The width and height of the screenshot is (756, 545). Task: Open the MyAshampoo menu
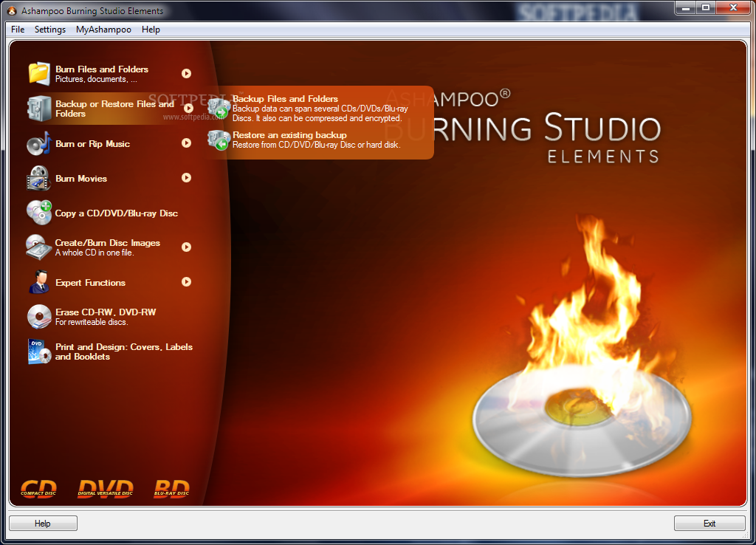[103, 30]
